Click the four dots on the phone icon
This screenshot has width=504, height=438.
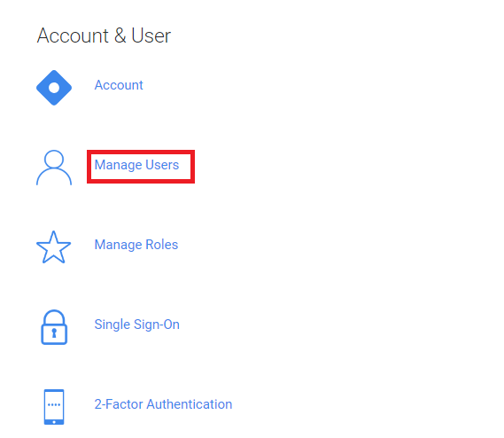pos(54,404)
